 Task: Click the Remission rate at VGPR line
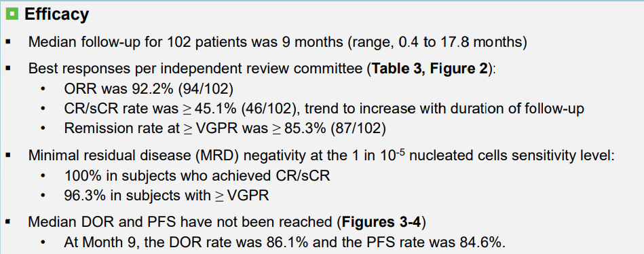tap(225, 128)
